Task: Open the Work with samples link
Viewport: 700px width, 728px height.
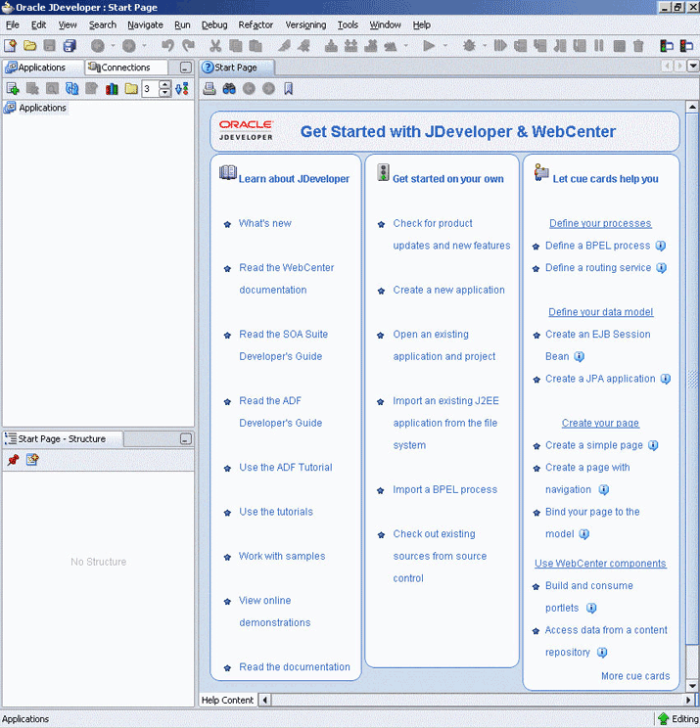Action: click(282, 556)
